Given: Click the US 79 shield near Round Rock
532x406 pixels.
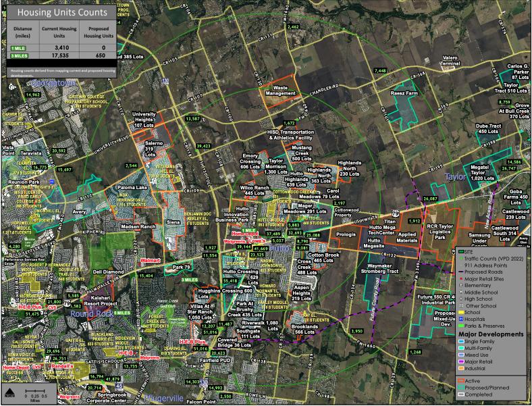Looking at the screenshot, I should tap(68, 303).
